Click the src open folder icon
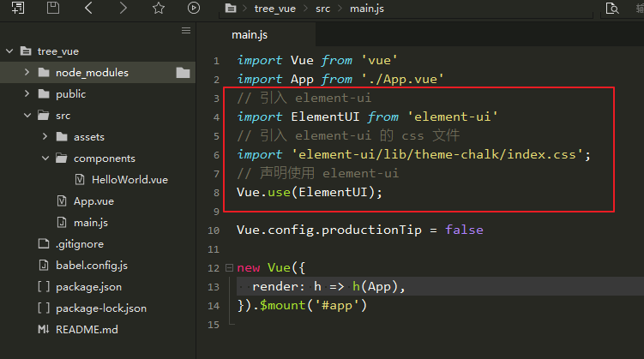 coord(44,116)
